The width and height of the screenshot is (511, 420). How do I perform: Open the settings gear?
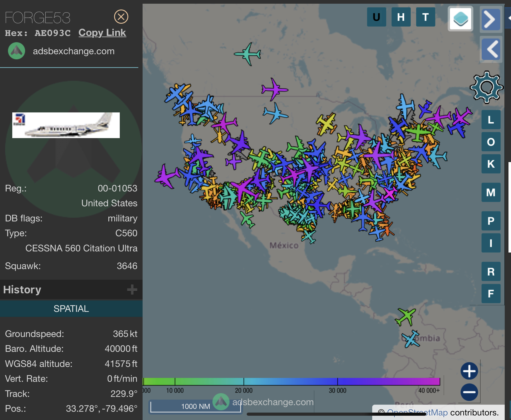point(486,87)
